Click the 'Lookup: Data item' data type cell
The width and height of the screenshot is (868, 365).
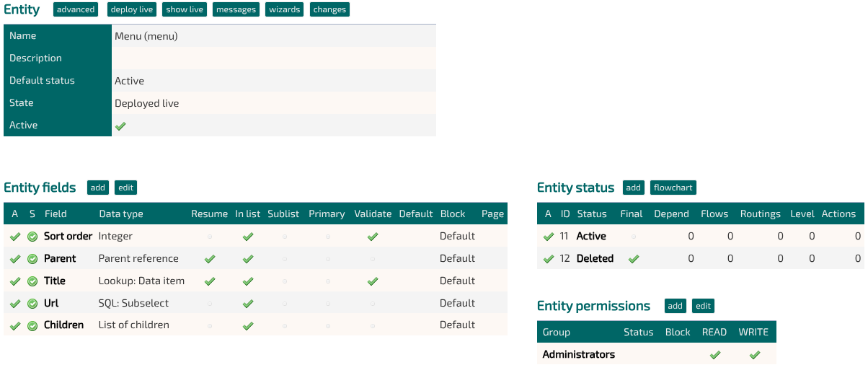coord(142,281)
